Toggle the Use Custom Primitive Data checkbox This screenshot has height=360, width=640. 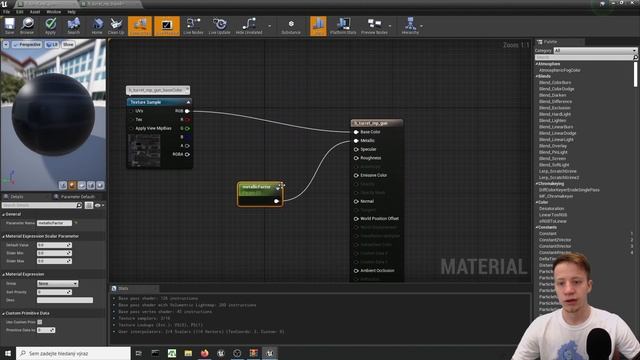pyautogui.click(x=40, y=322)
